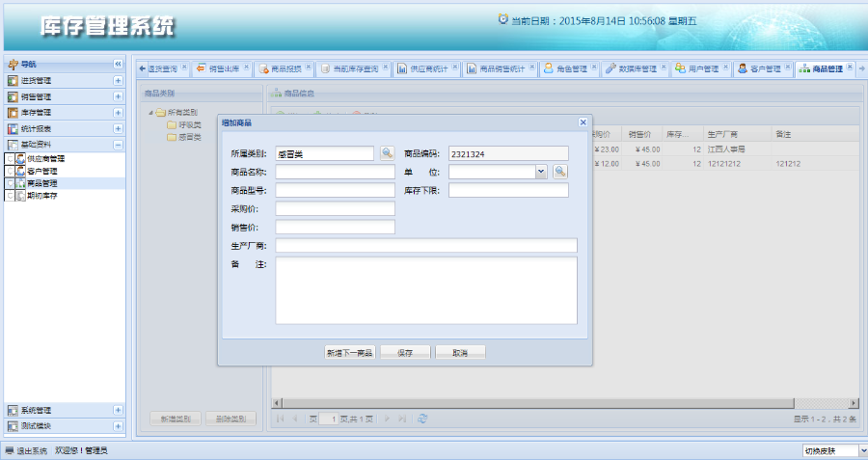Focus the 生产厂商 input field

pyautogui.click(x=426, y=245)
